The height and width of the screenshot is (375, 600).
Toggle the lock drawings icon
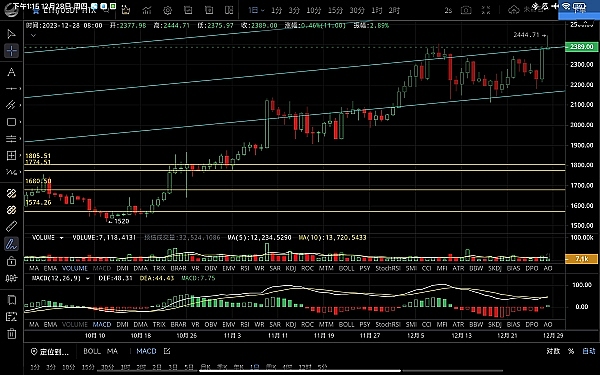pos(11,261)
